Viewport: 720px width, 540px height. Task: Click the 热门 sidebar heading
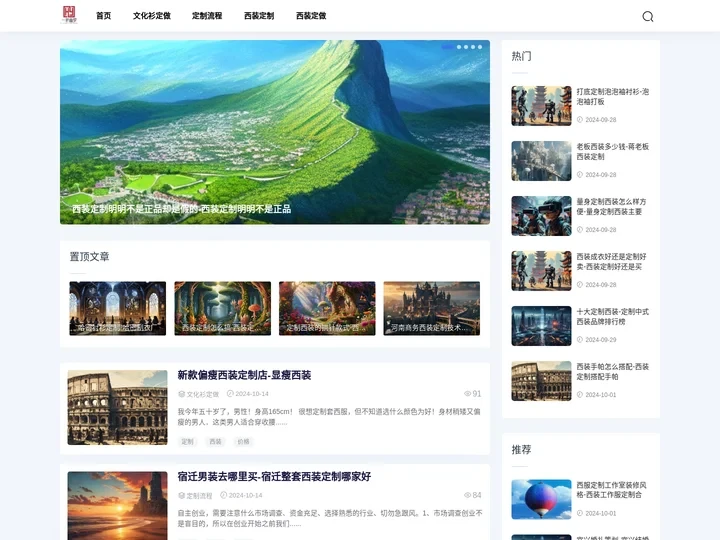521,56
